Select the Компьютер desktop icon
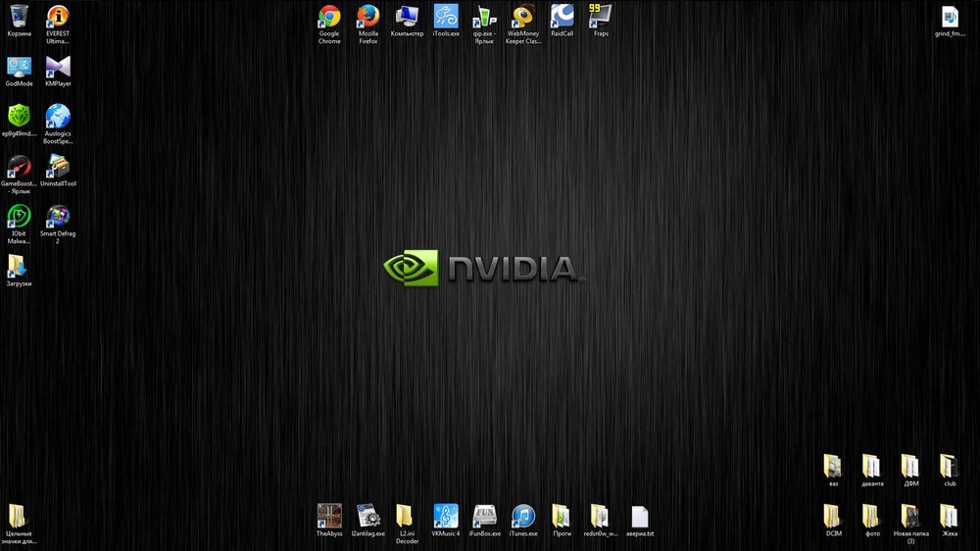Viewport: 980px width, 551px height. (x=407, y=17)
